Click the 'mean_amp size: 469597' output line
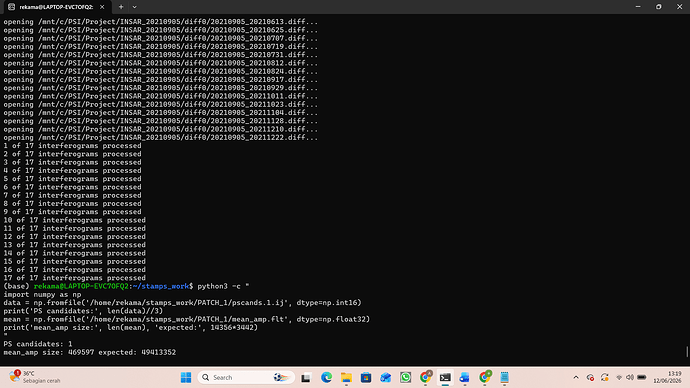 pyautogui.click(x=90, y=352)
